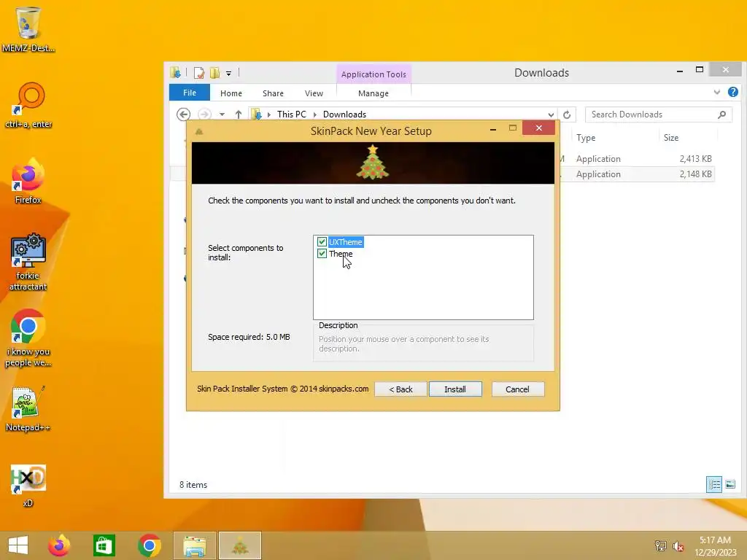Screen dimensions: 747x560
Task: Open the Windows Start button
Action: [18, 545]
